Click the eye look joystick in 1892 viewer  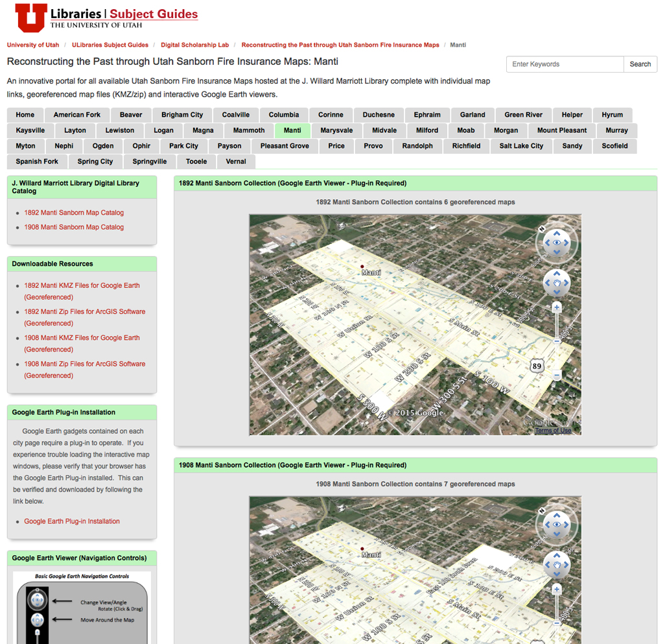pyautogui.click(x=557, y=243)
